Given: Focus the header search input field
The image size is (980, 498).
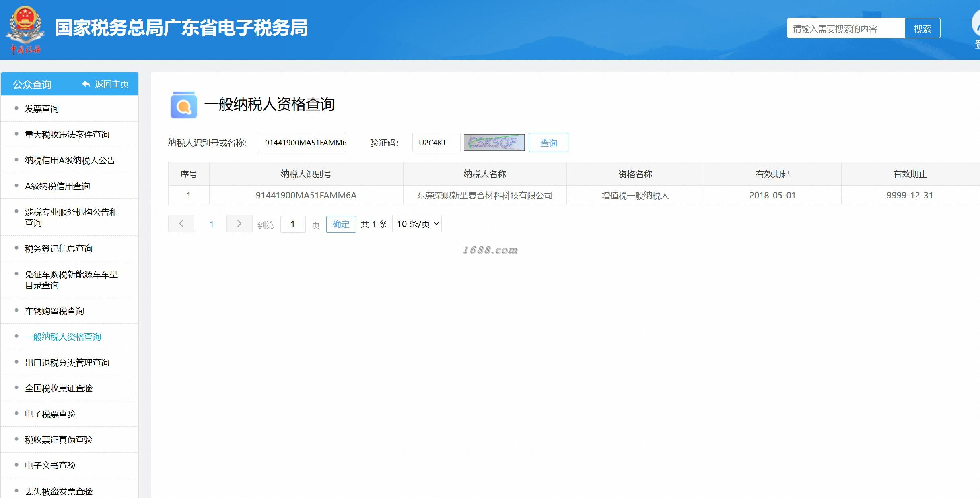Looking at the screenshot, I should pos(846,28).
